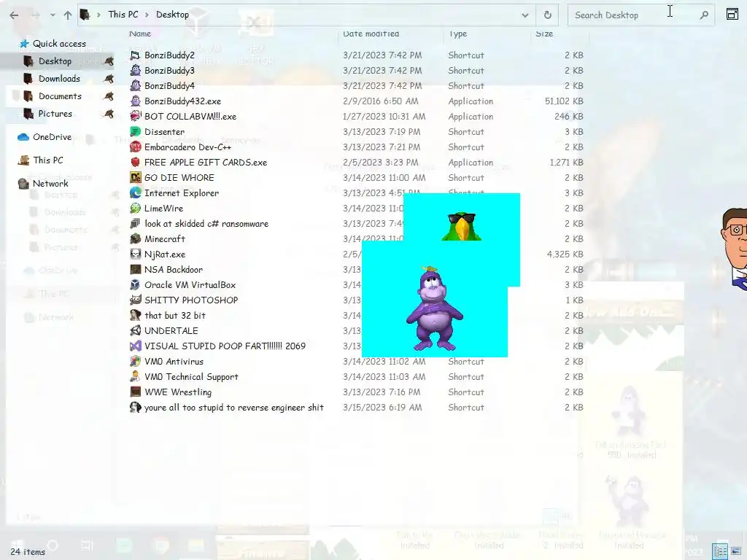Screen dimensions: 747x560
Task: Sort by Date modified column header
Action: point(371,34)
